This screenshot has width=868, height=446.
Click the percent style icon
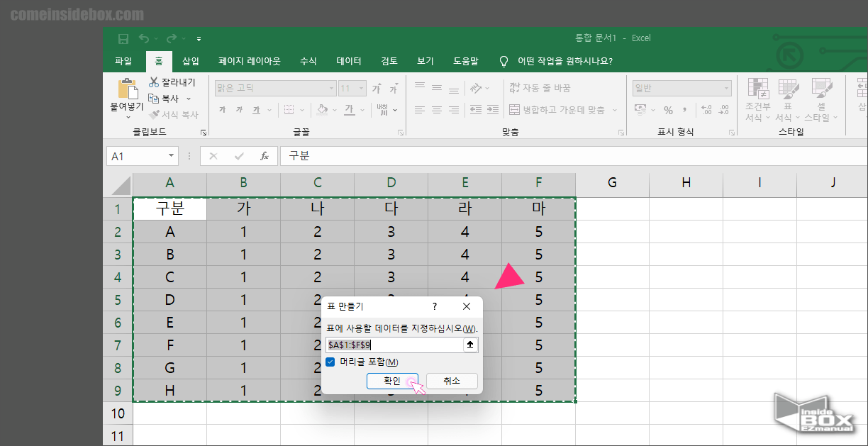coord(668,110)
